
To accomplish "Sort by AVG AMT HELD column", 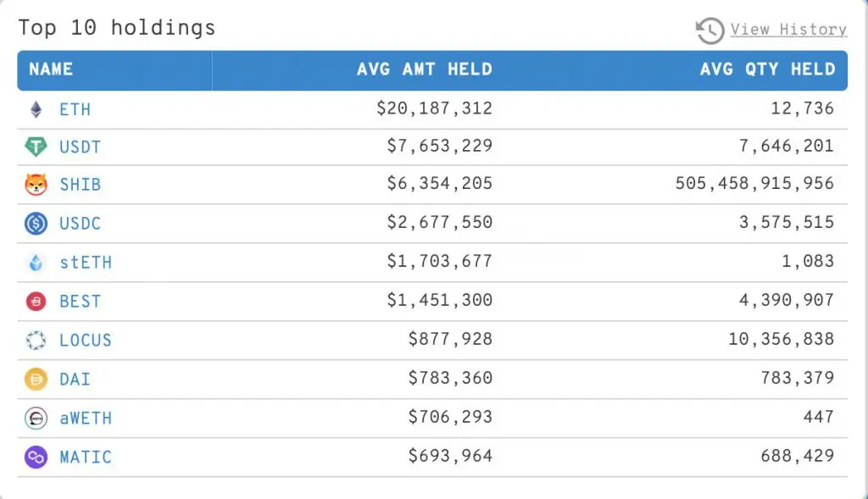I will click(x=424, y=69).
